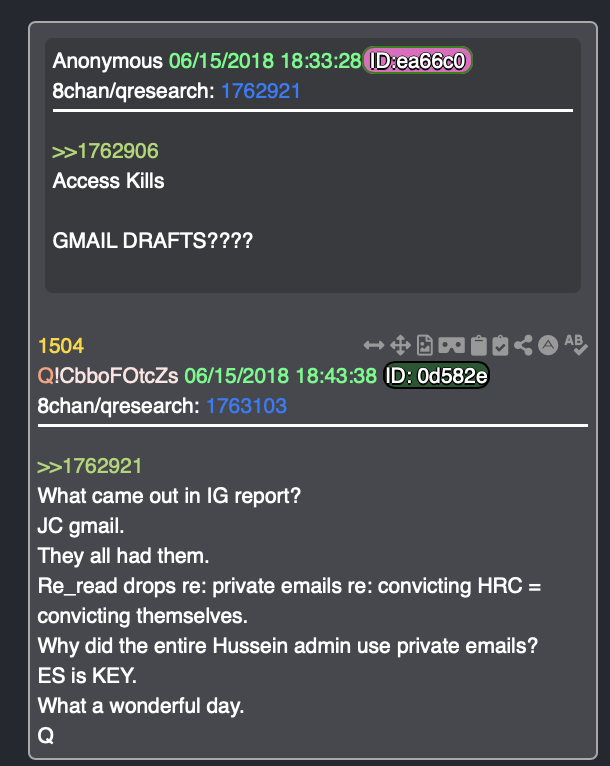Open post link 1763103
Image resolution: width=610 pixels, height=766 pixels.
(x=246, y=406)
